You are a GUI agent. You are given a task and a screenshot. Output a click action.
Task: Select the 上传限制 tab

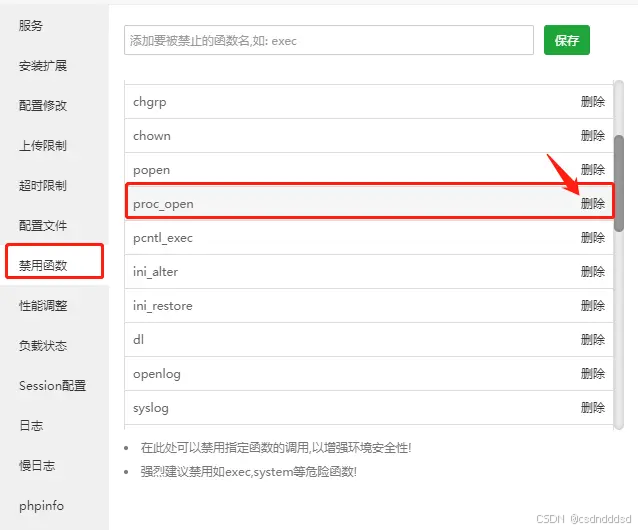point(43,145)
